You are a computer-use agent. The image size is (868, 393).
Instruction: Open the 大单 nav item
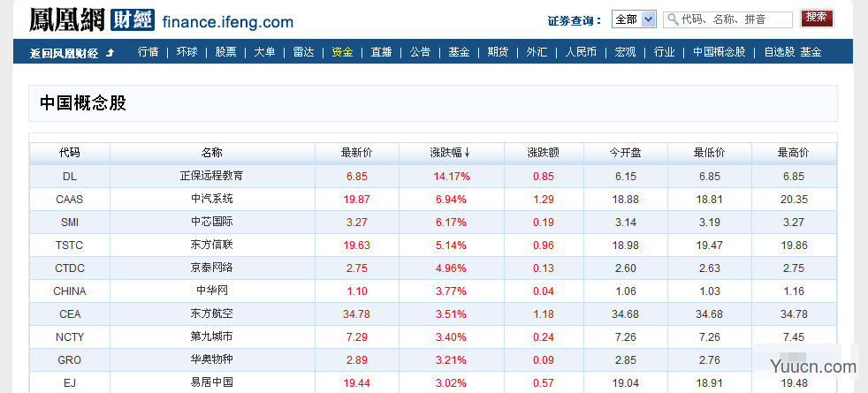click(x=264, y=52)
